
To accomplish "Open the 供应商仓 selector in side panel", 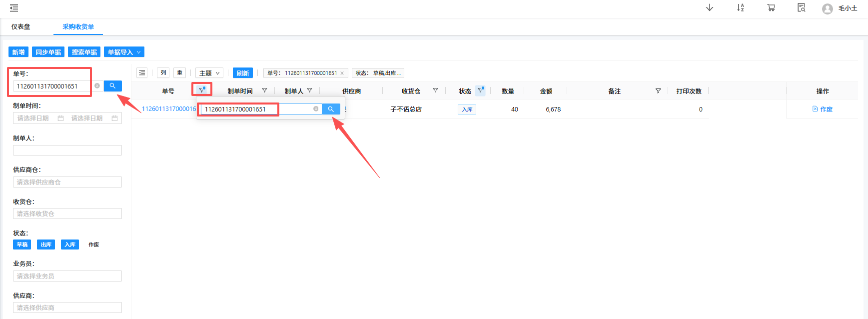I will coord(67,182).
